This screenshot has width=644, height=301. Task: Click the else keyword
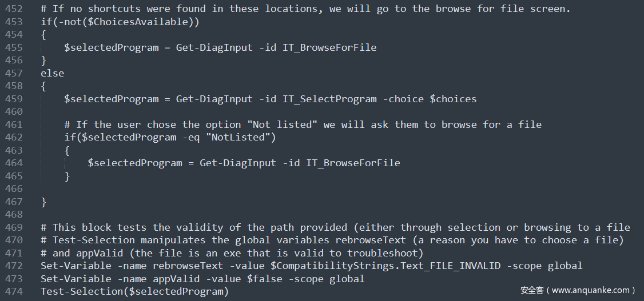tap(52, 73)
